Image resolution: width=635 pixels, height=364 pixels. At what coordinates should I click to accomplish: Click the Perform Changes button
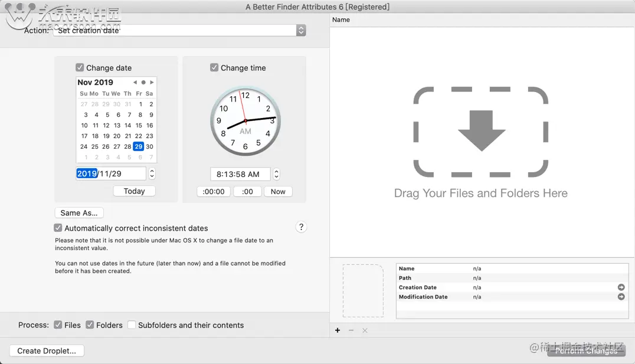tap(586, 350)
